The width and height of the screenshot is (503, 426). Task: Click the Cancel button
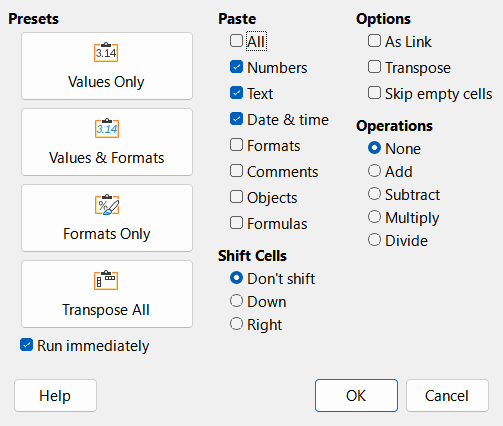447,396
